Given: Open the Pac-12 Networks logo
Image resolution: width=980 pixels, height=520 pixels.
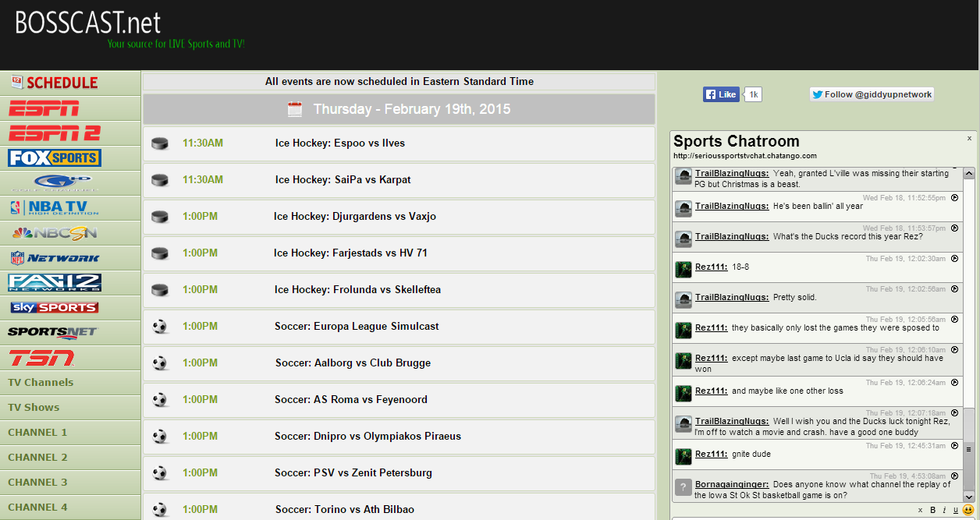Looking at the screenshot, I should (x=55, y=283).
